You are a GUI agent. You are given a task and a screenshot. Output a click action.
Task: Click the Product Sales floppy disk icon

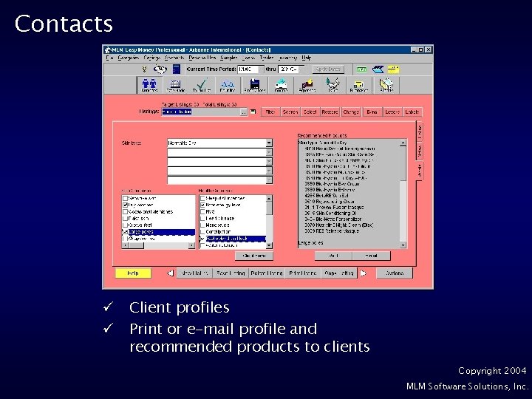(x=254, y=85)
